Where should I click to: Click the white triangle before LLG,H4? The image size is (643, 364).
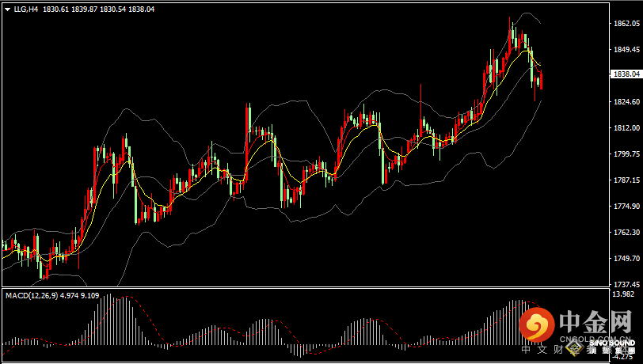[8, 9]
